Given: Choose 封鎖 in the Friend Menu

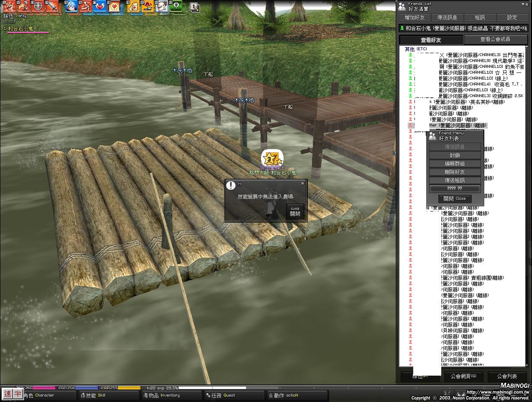Looking at the screenshot, I should pos(455,155).
